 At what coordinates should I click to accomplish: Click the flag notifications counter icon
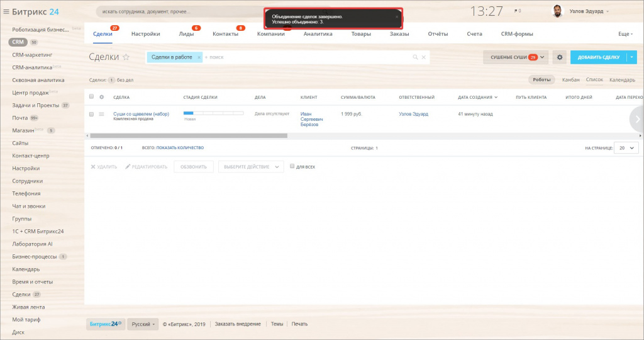pyautogui.click(x=518, y=11)
